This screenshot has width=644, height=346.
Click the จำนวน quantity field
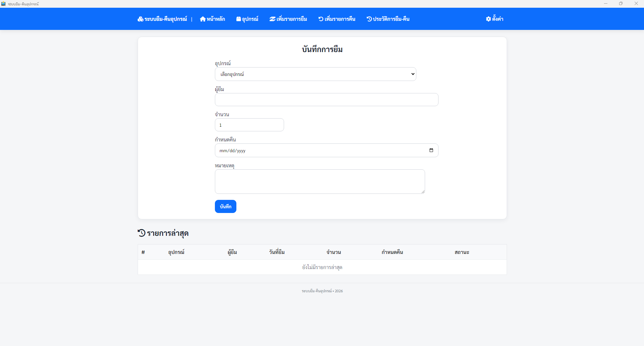(249, 125)
